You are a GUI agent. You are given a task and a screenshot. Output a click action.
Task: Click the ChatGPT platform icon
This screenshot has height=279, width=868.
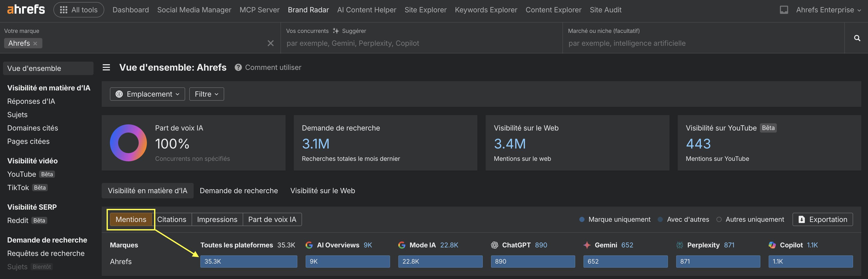coord(494,245)
